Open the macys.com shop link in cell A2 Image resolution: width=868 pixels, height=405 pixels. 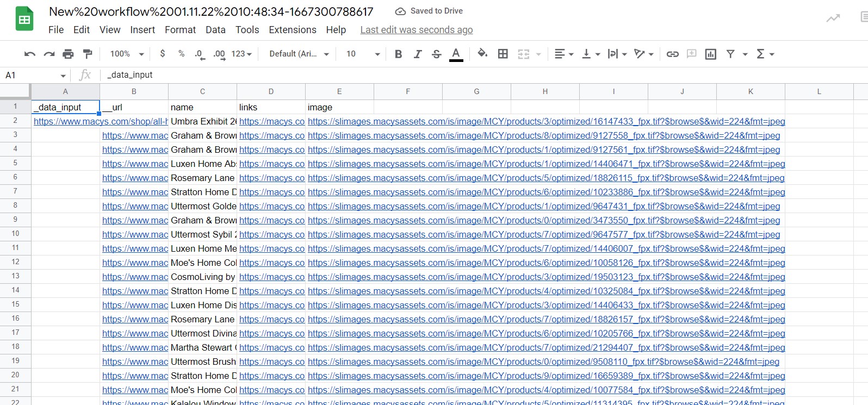pyautogui.click(x=101, y=122)
